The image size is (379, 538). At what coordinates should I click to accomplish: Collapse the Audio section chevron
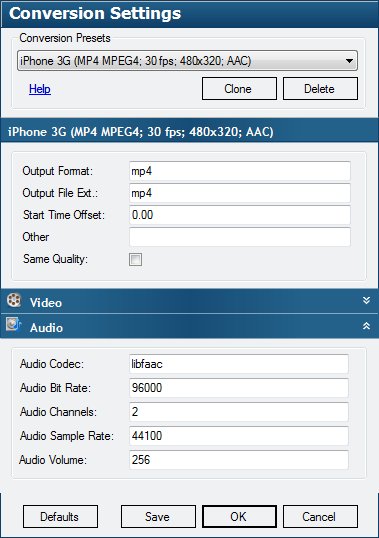[x=366, y=326]
